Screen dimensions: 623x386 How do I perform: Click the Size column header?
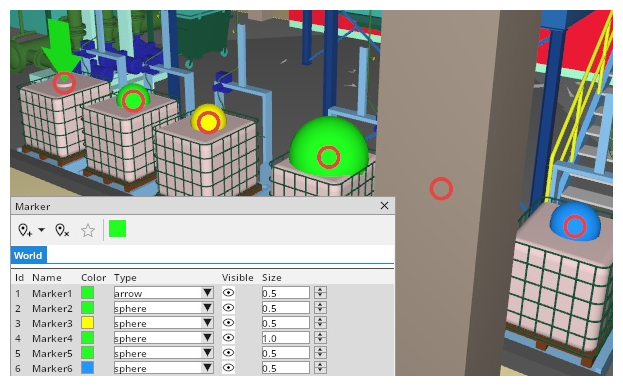(272, 278)
